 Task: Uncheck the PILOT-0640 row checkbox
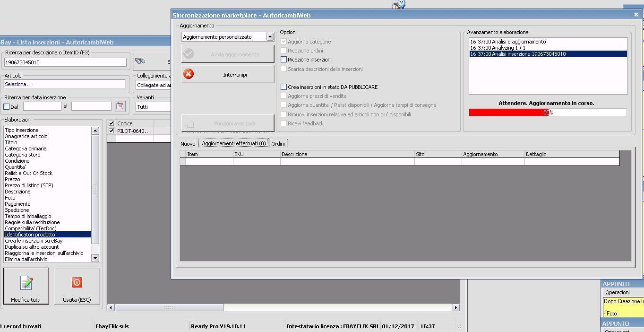[112, 131]
